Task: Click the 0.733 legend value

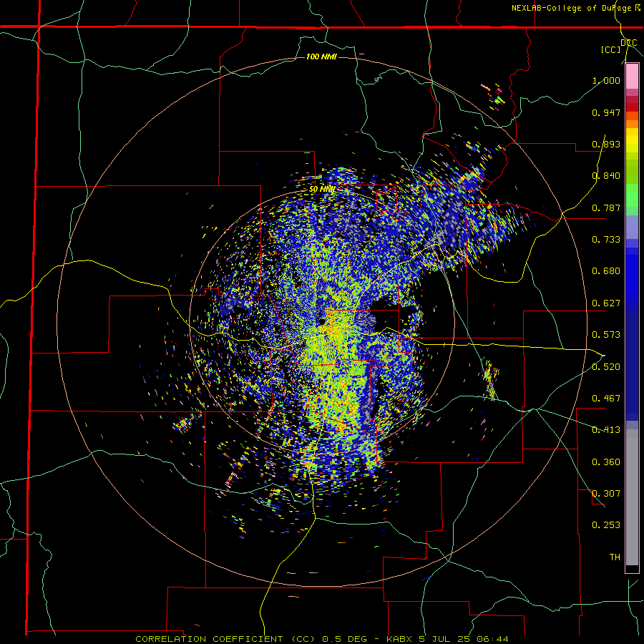Action: pyautogui.click(x=606, y=240)
